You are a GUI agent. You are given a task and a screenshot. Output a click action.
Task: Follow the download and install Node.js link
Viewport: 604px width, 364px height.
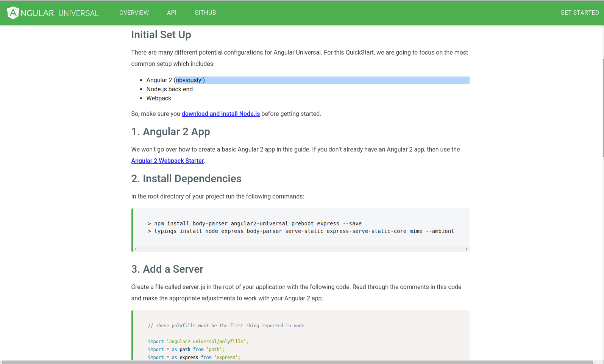point(221,114)
